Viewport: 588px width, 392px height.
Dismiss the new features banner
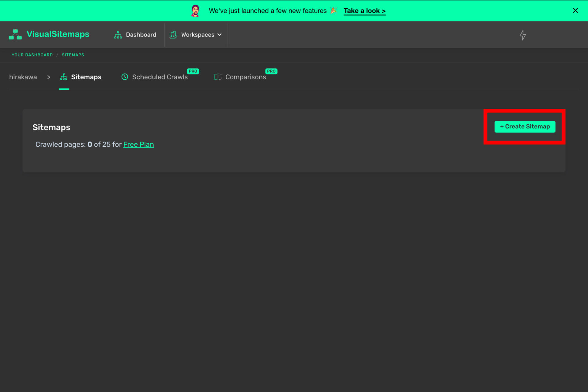click(x=575, y=10)
